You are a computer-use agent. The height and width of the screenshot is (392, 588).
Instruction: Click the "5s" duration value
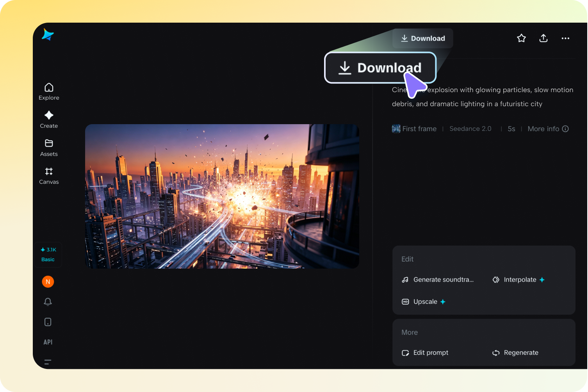coord(511,129)
